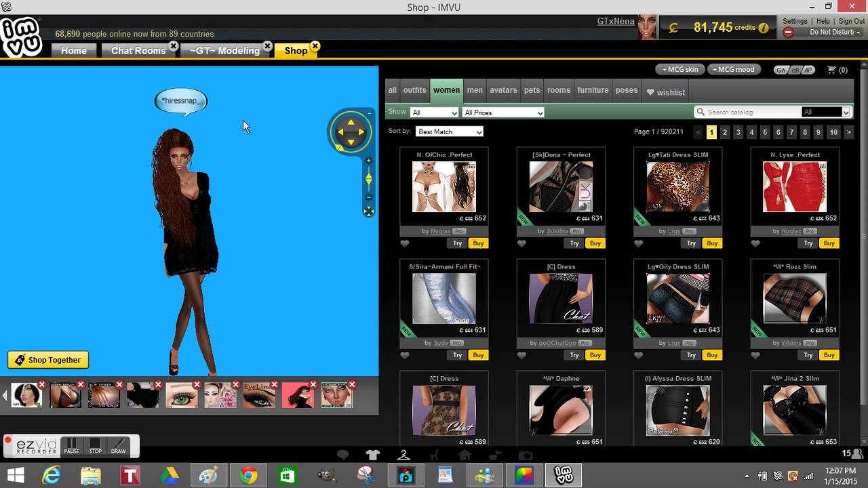Open the Windows Start button
Image resolution: width=868 pixels, height=488 pixels.
16,476
